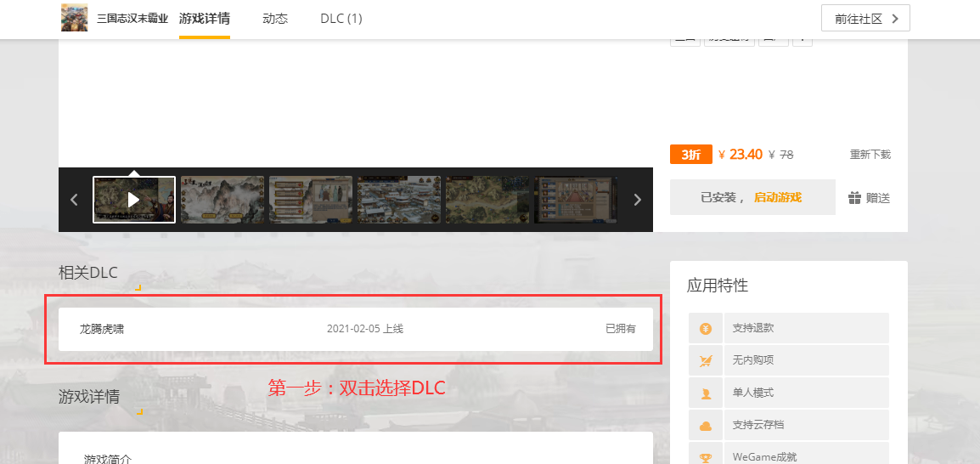
Task: Click the ¥ 23.40 sale price
Action: click(x=741, y=155)
